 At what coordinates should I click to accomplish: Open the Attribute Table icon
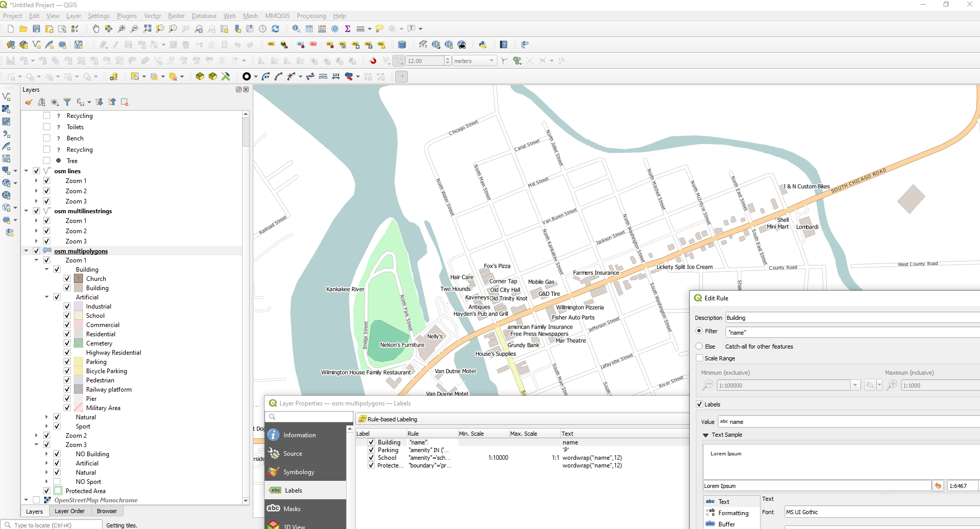309,29
